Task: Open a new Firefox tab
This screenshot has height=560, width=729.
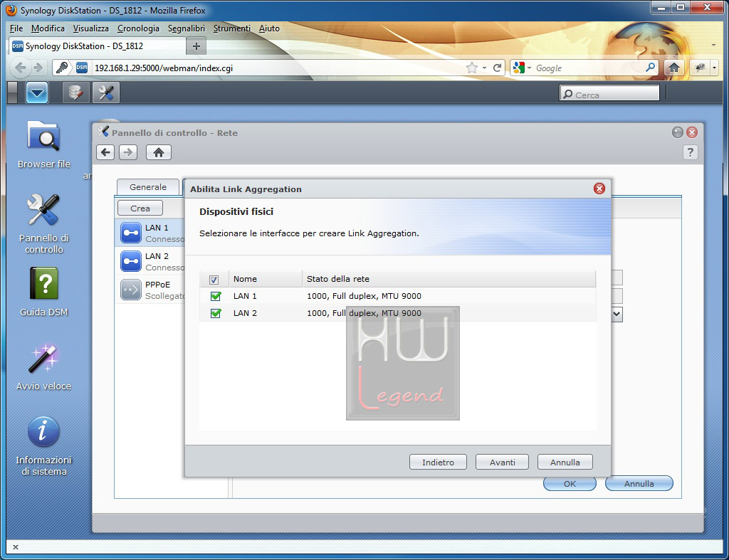Action: [196, 46]
